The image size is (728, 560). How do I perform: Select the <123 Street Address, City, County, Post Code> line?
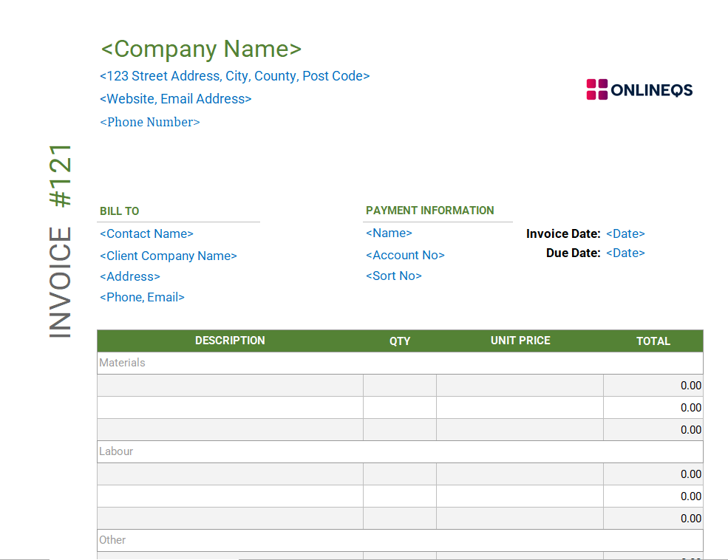234,75
